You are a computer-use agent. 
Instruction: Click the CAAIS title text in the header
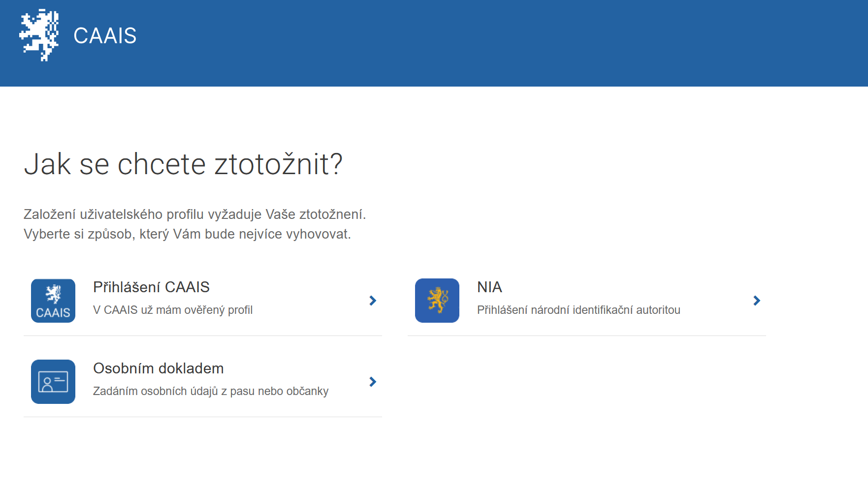pyautogui.click(x=105, y=36)
